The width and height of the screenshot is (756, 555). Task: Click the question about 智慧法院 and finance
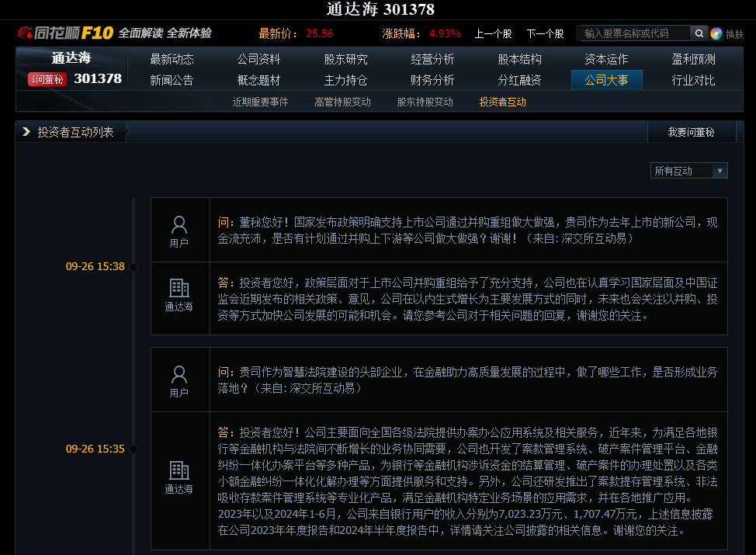coord(468,380)
